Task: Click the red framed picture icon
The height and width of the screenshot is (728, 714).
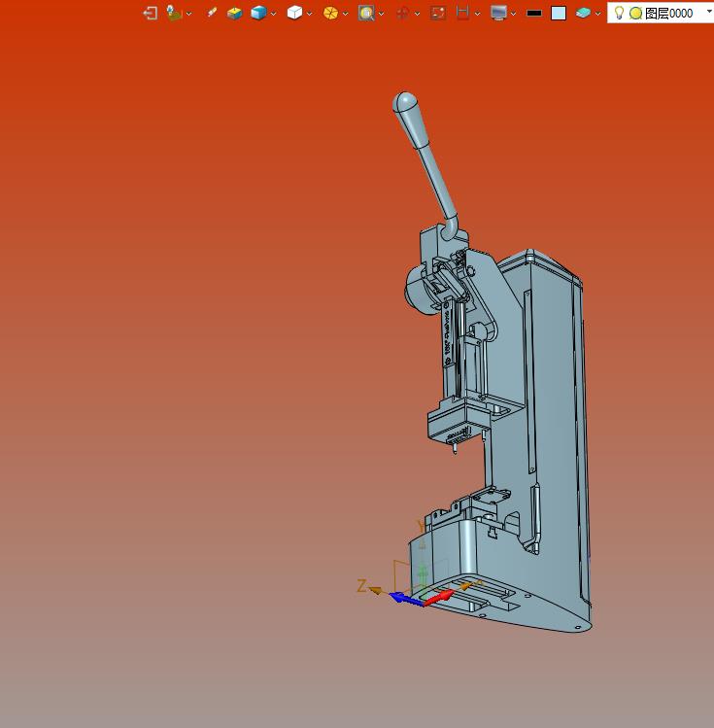Action: pos(438,13)
